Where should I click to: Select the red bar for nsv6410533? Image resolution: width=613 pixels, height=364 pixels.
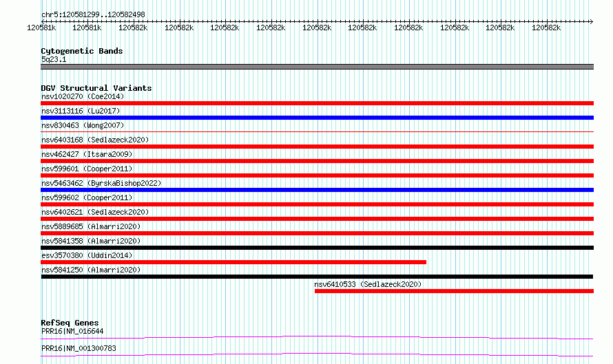coord(455,291)
